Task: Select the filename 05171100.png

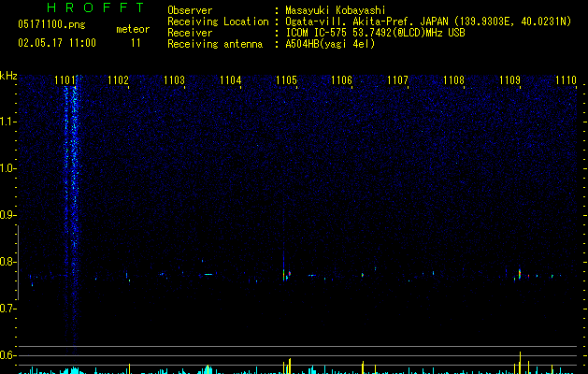Action: click(x=51, y=24)
